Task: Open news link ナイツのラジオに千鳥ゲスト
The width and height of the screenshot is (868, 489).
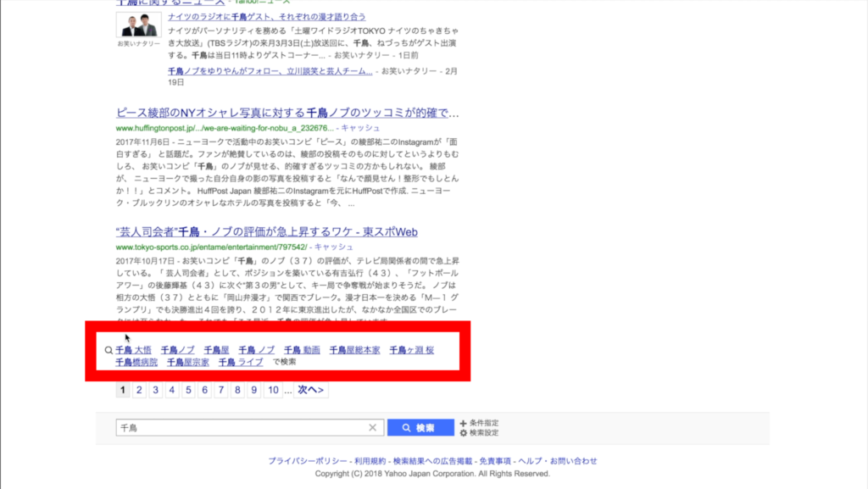Action: point(267,17)
